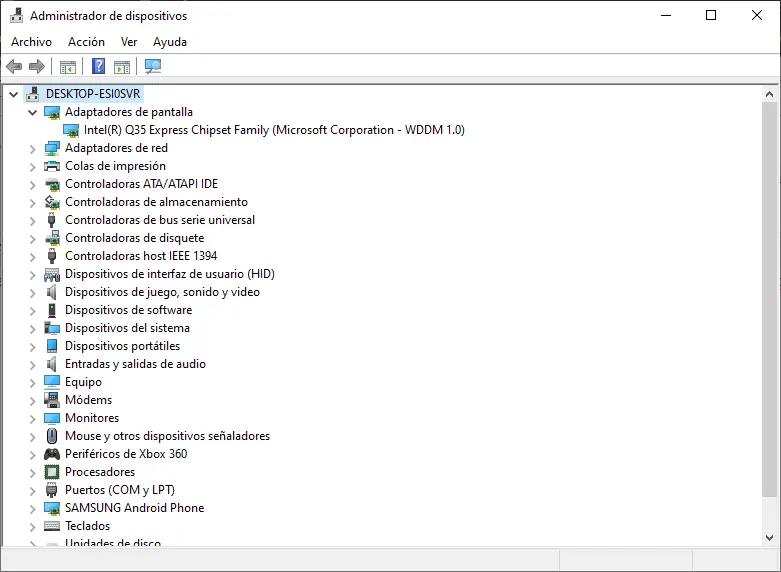Click the show/hide action pane toolbar icon
781x572 pixels.
click(x=122, y=67)
